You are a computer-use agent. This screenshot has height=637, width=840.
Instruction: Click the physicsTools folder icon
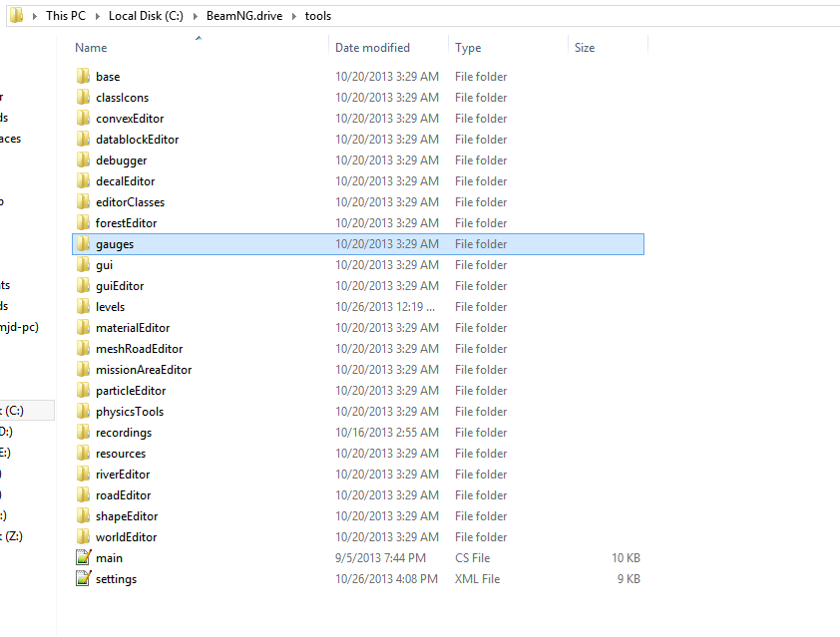tap(83, 411)
